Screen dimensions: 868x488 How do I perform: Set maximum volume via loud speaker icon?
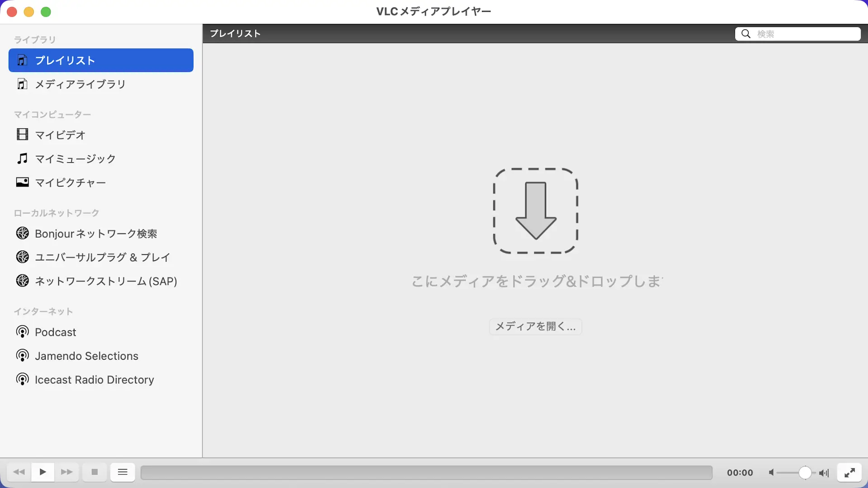[824, 473]
